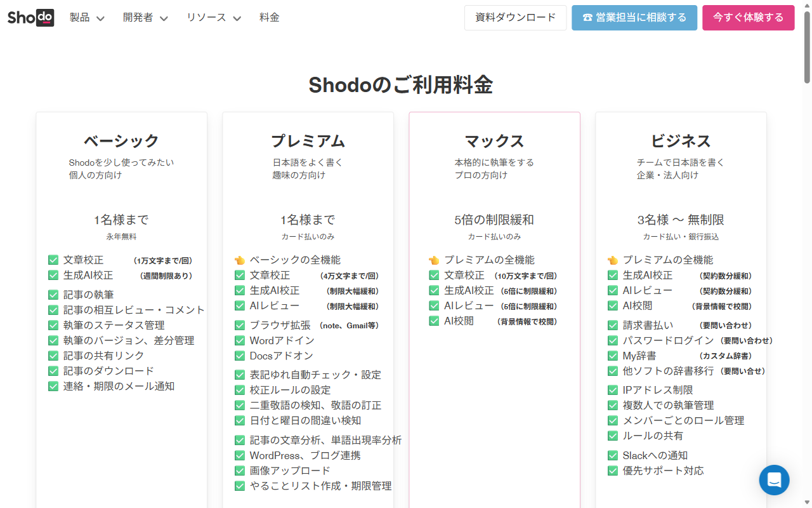The width and height of the screenshot is (812, 508).
Task: Click green check icon beside My辞書
Action: [613, 356]
